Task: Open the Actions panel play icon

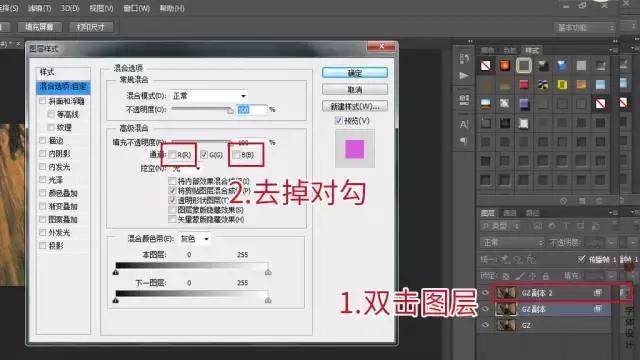Action: coord(464,76)
